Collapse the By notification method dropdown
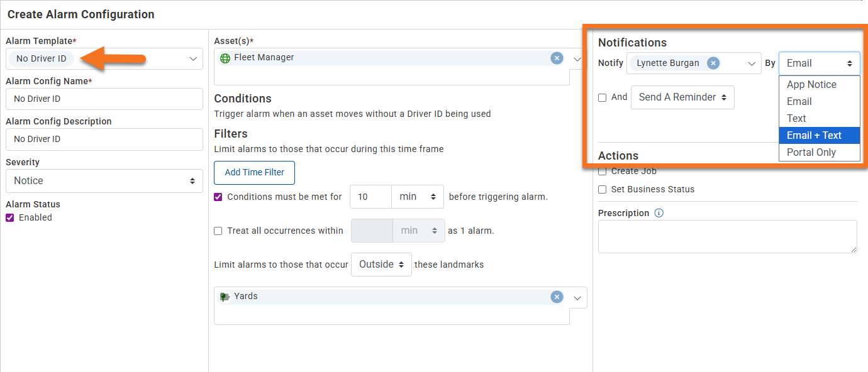The width and height of the screenshot is (868, 372). 820,63
